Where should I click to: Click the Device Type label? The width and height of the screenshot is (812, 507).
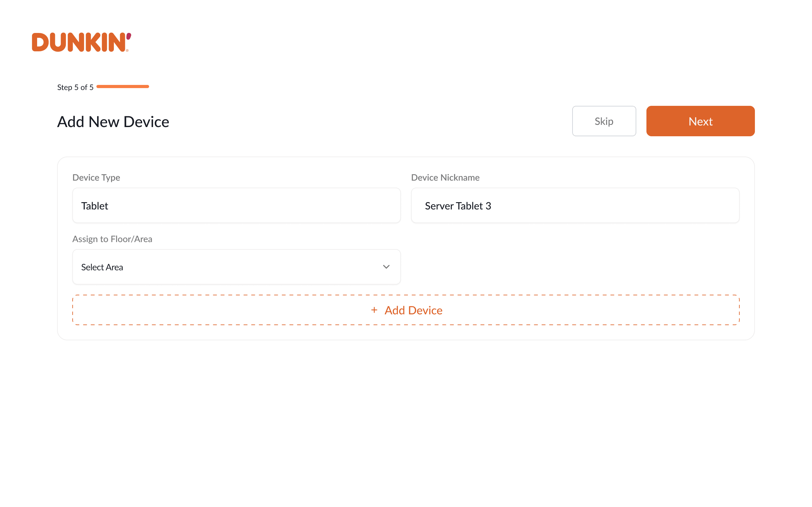point(96,177)
